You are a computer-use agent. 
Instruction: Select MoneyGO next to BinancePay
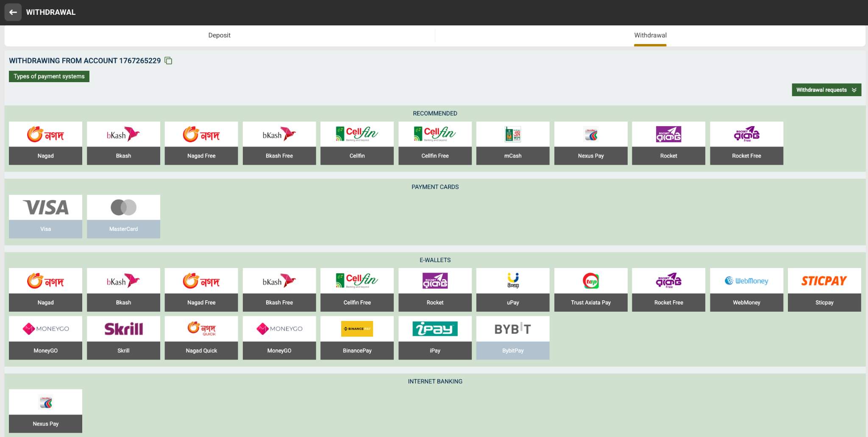point(279,338)
